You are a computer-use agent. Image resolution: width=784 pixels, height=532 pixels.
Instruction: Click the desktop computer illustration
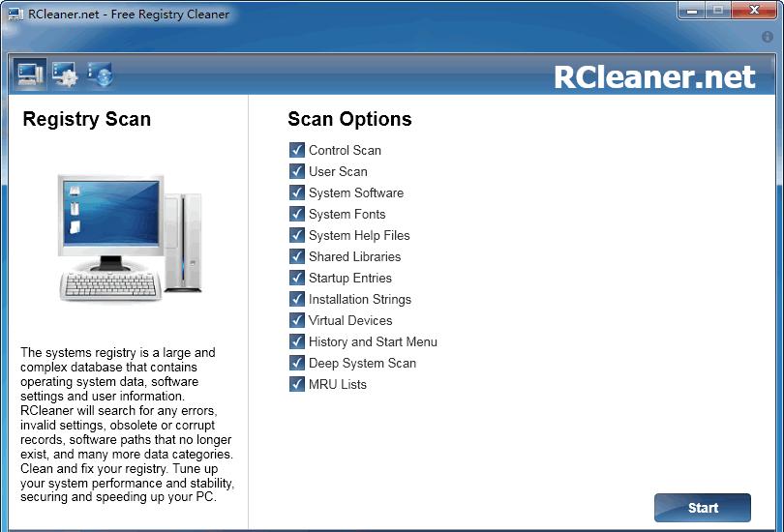pyautogui.click(x=130, y=238)
